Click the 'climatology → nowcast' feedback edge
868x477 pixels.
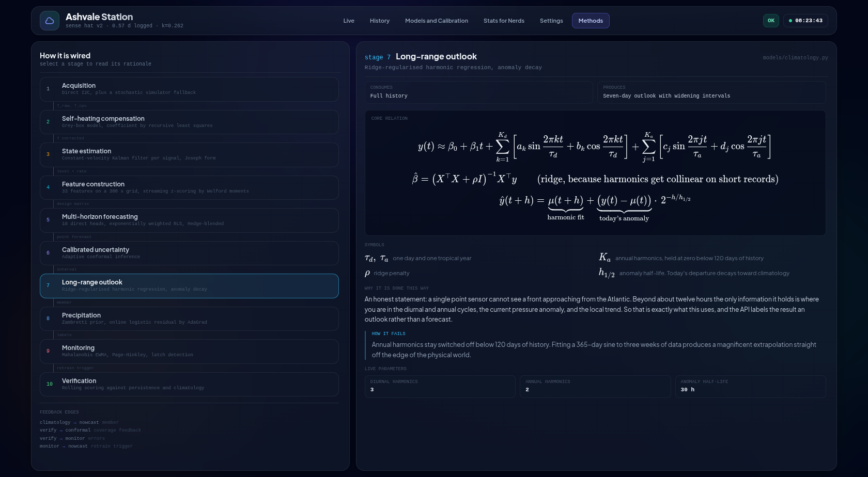[x=79, y=422]
